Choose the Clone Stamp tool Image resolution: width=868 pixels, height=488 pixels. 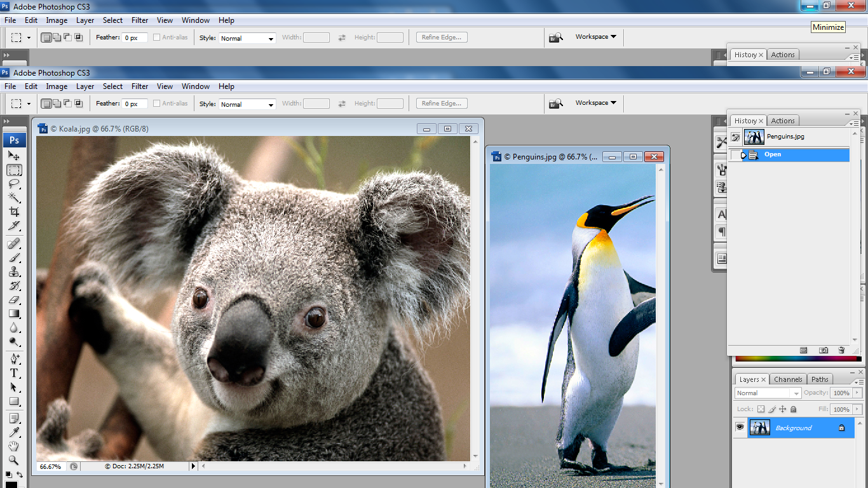(14, 272)
